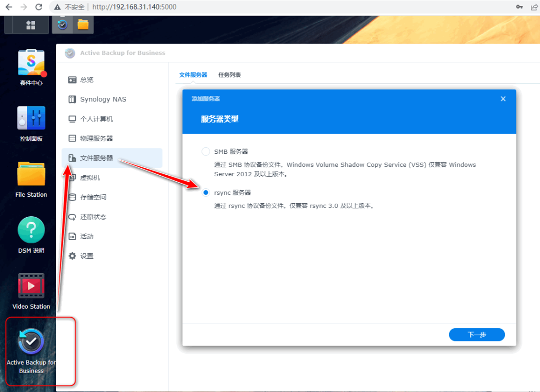Click the server icon beside 物理服务器
The height and width of the screenshot is (392, 540).
coord(72,138)
